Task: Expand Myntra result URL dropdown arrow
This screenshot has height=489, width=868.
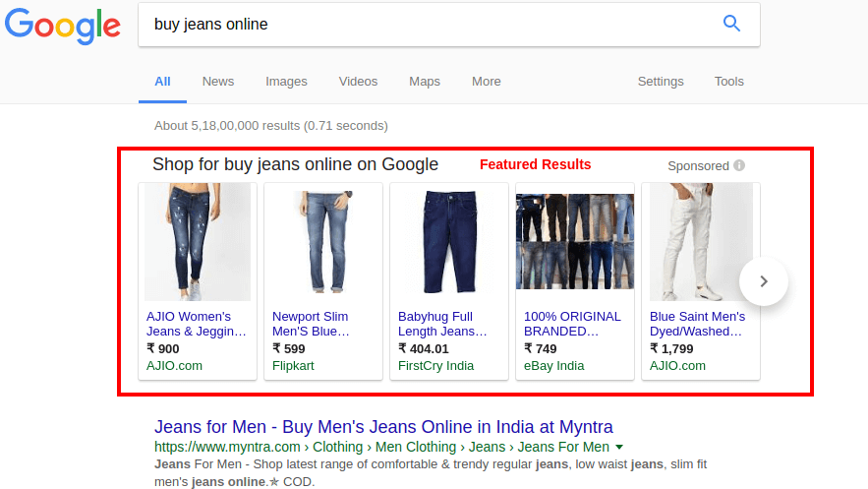Action: 619,447
